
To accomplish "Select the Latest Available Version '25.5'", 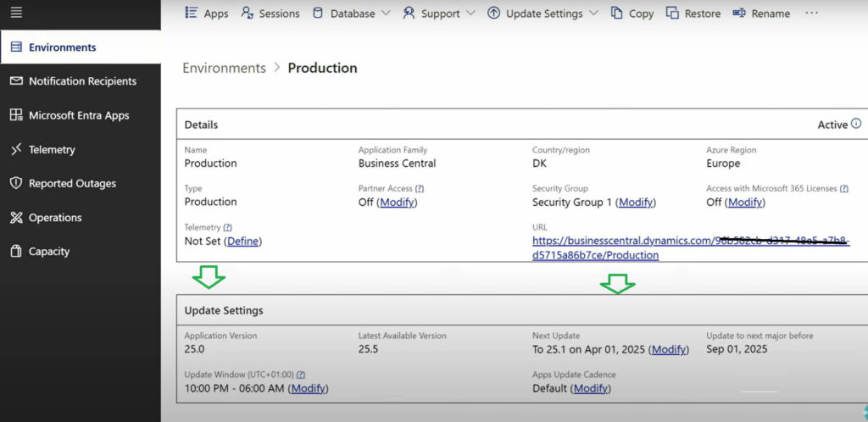I will (x=368, y=349).
